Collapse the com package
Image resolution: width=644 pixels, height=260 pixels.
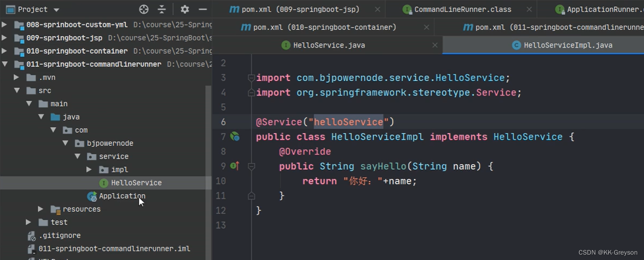tap(53, 130)
